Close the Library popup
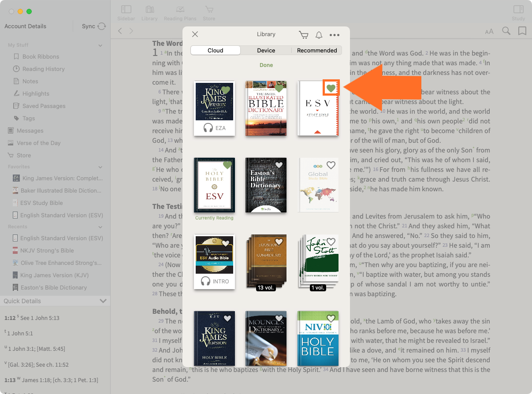The image size is (532, 394). pyautogui.click(x=195, y=34)
